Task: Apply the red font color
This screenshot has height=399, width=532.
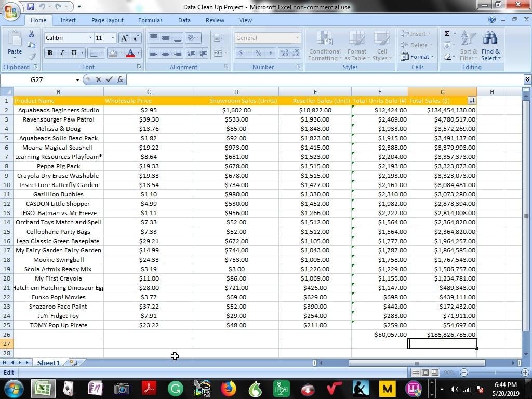Action: click(130, 53)
